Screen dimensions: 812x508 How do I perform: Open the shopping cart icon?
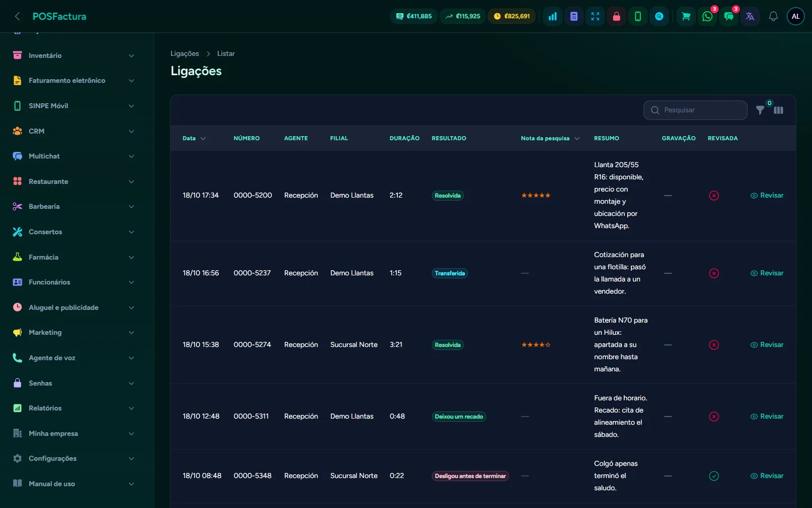click(686, 16)
